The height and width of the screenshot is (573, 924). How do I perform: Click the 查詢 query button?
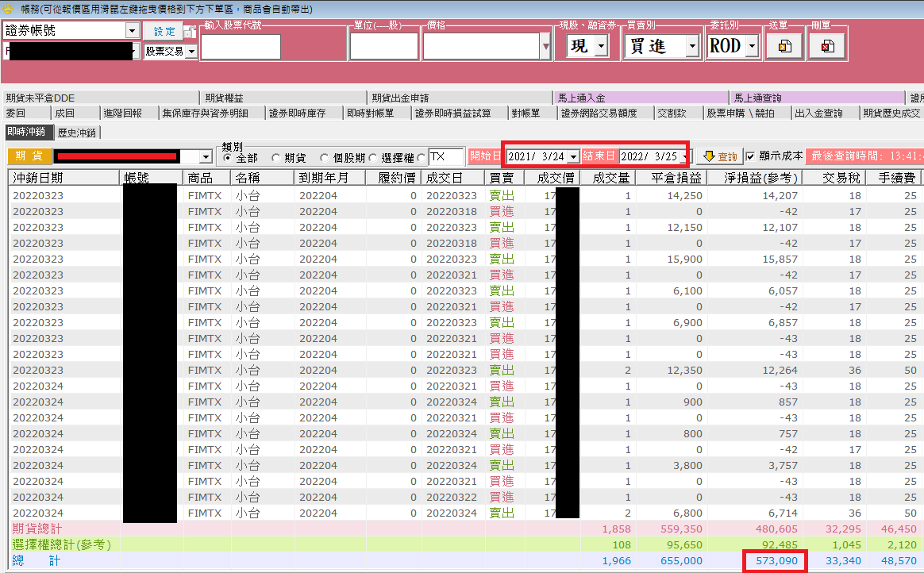(721, 156)
